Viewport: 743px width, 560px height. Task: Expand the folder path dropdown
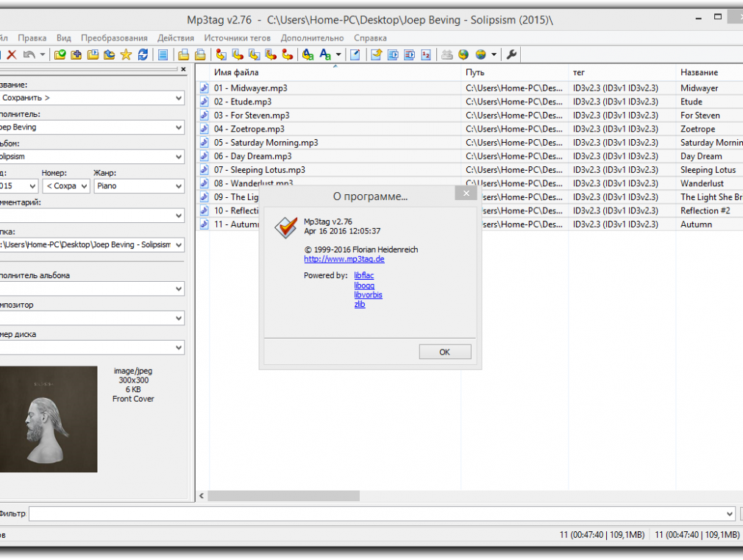(x=179, y=245)
